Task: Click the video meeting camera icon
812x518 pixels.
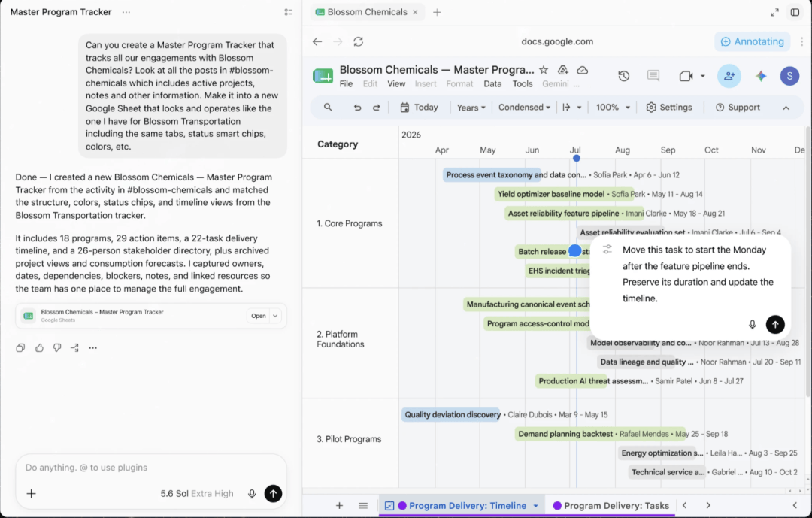Action: point(686,76)
